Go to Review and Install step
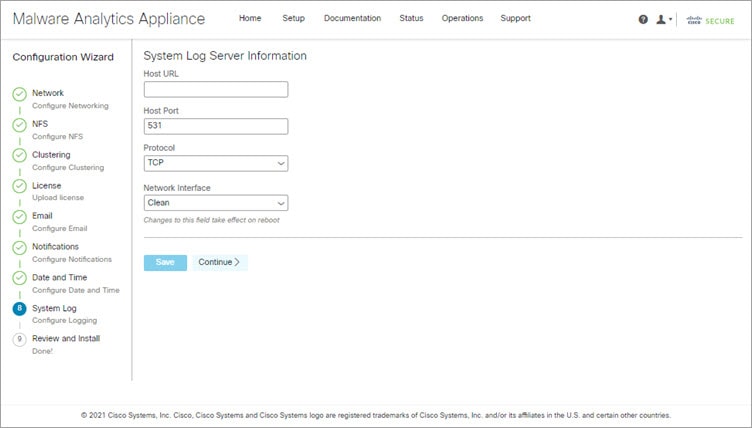 click(x=66, y=338)
